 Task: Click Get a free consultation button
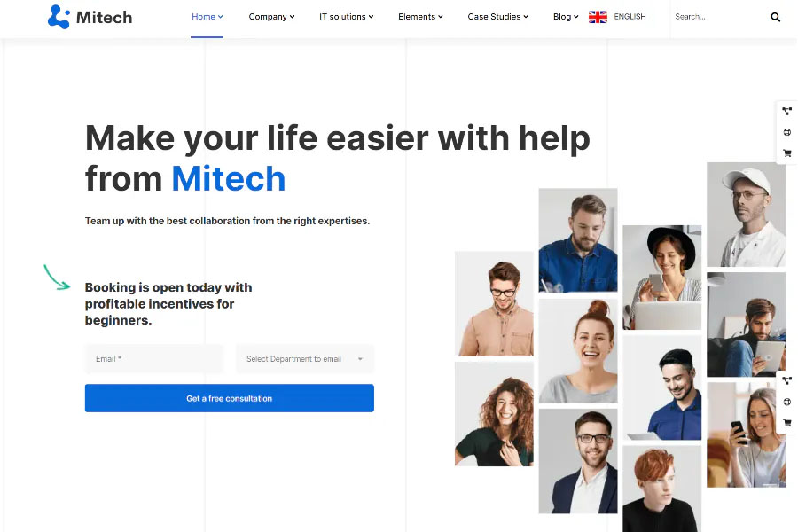[x=230, y=398]
